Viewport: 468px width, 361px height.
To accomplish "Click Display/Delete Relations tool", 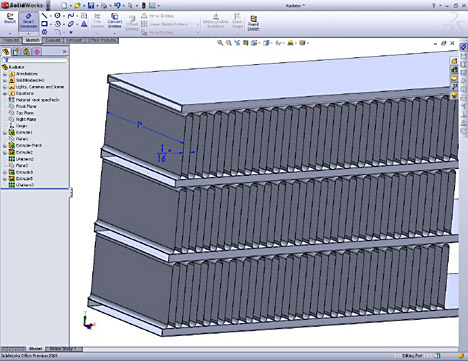I will pos(215,21).
